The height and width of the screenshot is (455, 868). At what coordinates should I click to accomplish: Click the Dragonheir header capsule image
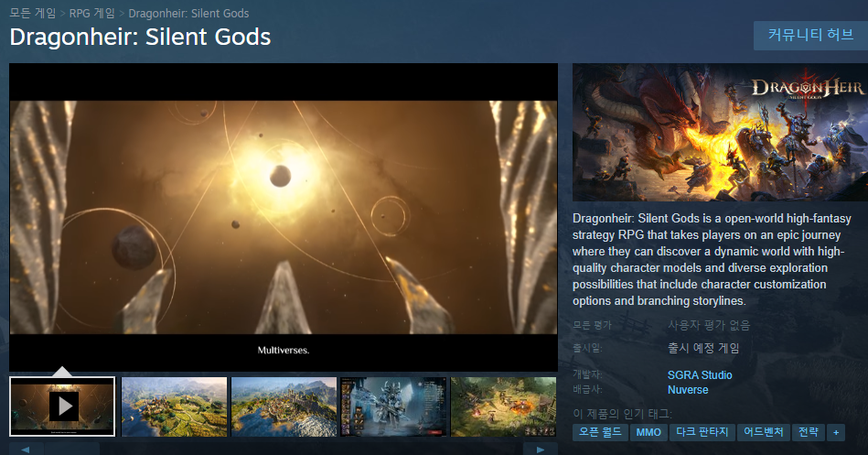[720, 133]
